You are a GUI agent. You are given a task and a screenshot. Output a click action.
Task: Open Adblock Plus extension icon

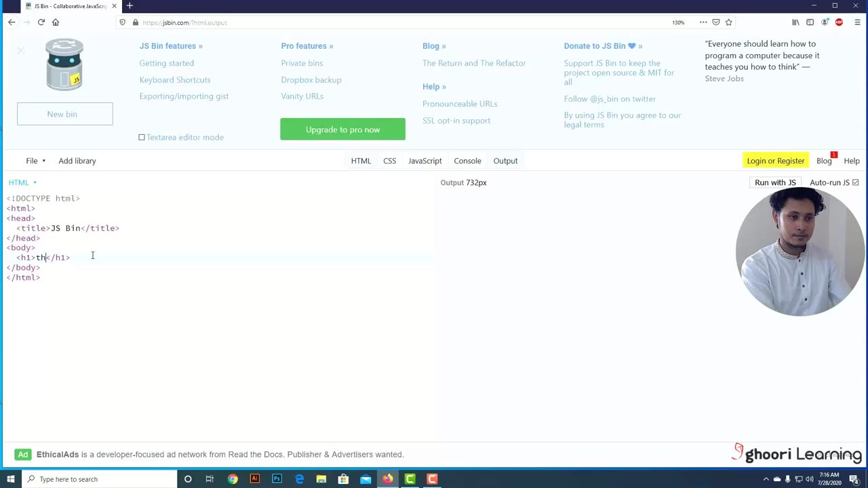pyautogui.click(x=840, y=22)
